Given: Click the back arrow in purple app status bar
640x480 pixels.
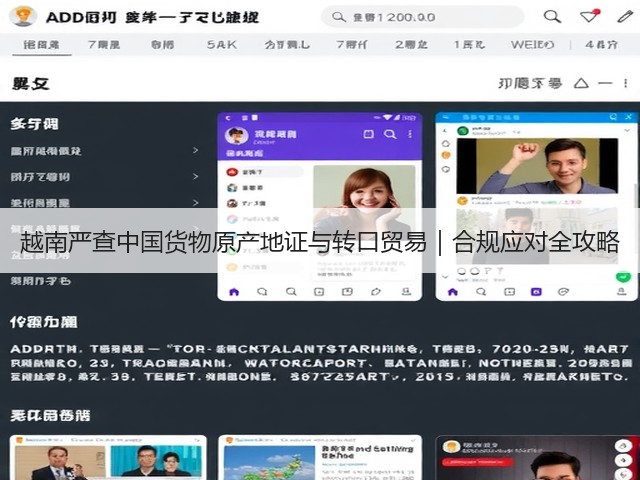Looking at the screenshot, I should (228, 118).
